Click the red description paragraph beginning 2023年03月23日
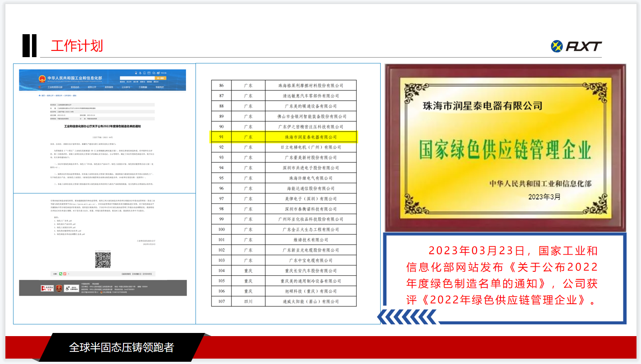This screenshot has height=364, width=641. pyautogui.click(x=502, y=275)
